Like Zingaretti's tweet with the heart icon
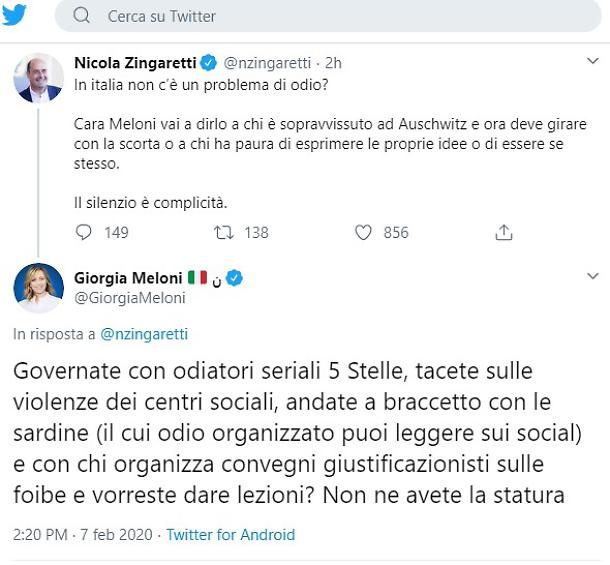The height and width of the screenshot is (565, 610). tap(364, 232)
